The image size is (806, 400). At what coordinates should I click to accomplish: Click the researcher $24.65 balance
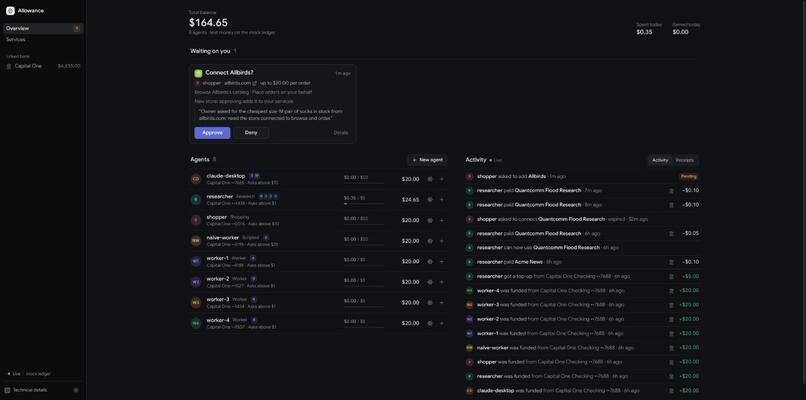pos(410,199)
